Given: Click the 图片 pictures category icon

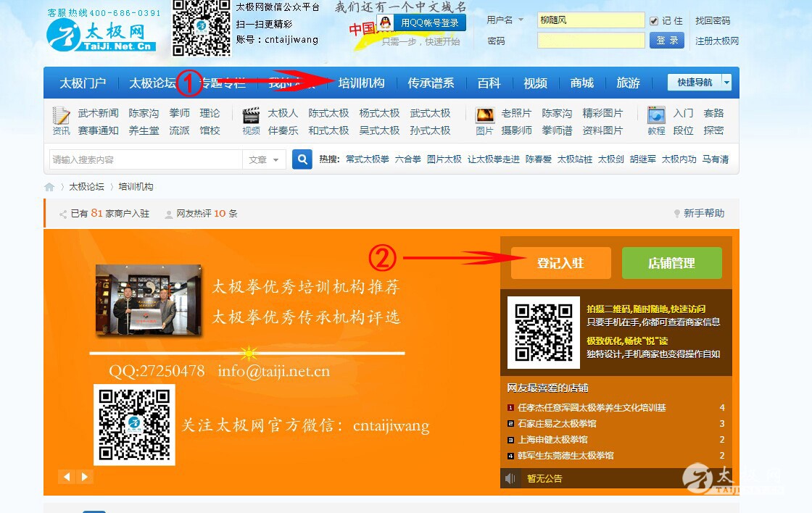Looking at the screenshot, I should (x=484, y=116).
